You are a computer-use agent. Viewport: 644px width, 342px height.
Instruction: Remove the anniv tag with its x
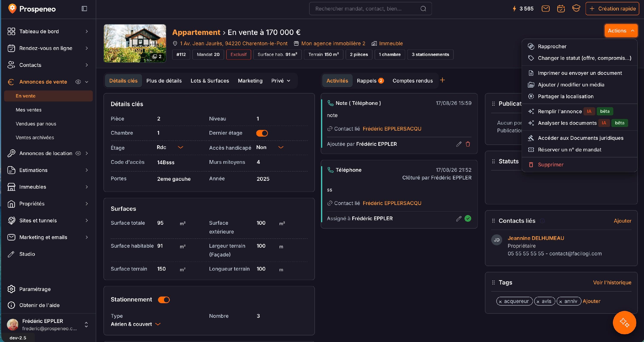point(560,302)
